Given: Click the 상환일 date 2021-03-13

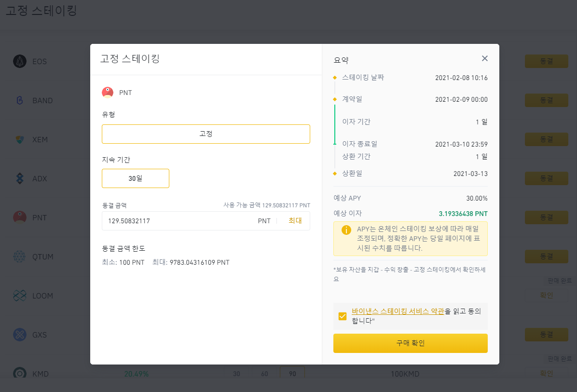Looking at the screenshot, I should point(470,174).
